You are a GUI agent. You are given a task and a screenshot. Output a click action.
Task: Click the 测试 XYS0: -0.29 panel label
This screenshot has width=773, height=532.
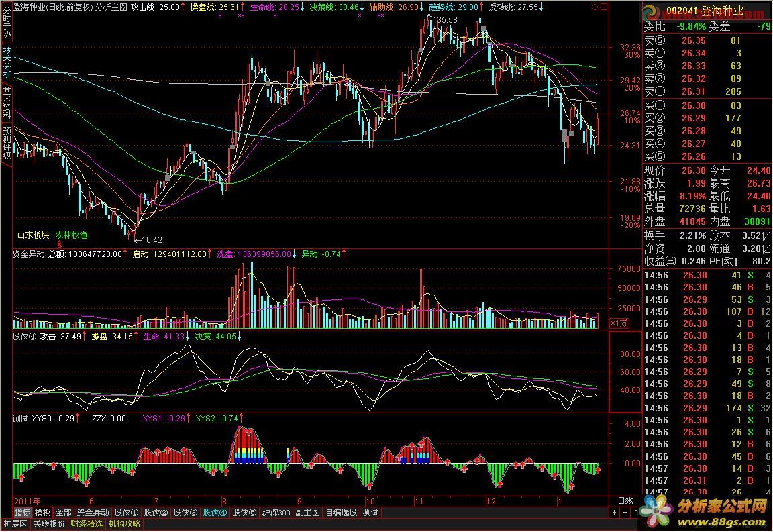pos(46,419)
